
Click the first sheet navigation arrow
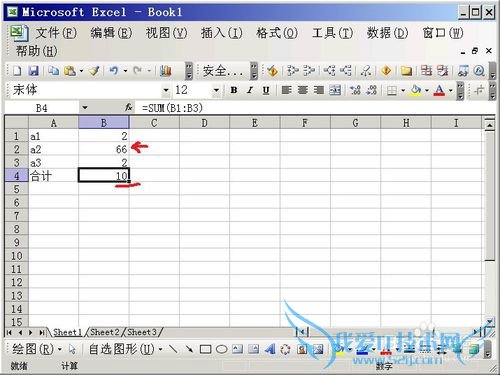9,332
